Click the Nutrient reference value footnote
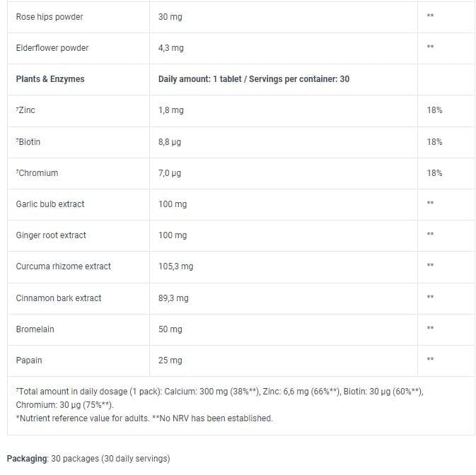This screenshot has height=475, width=476. coord(144,418)
